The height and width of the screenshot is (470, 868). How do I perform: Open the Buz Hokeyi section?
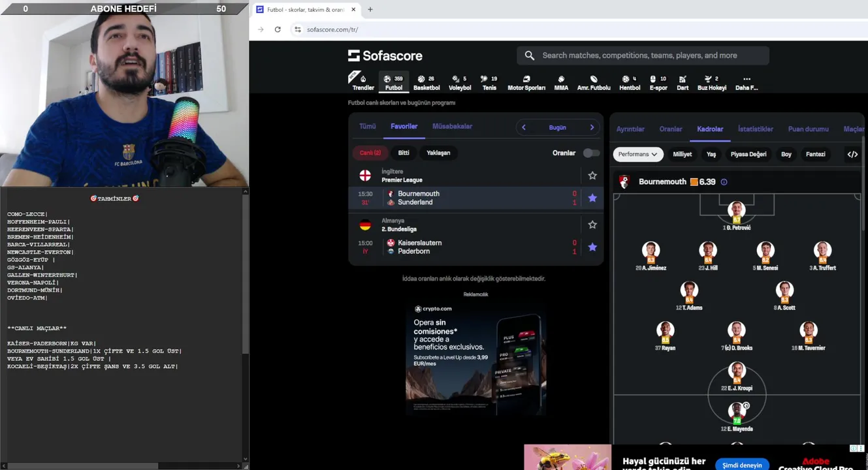(x=712, y=82)
